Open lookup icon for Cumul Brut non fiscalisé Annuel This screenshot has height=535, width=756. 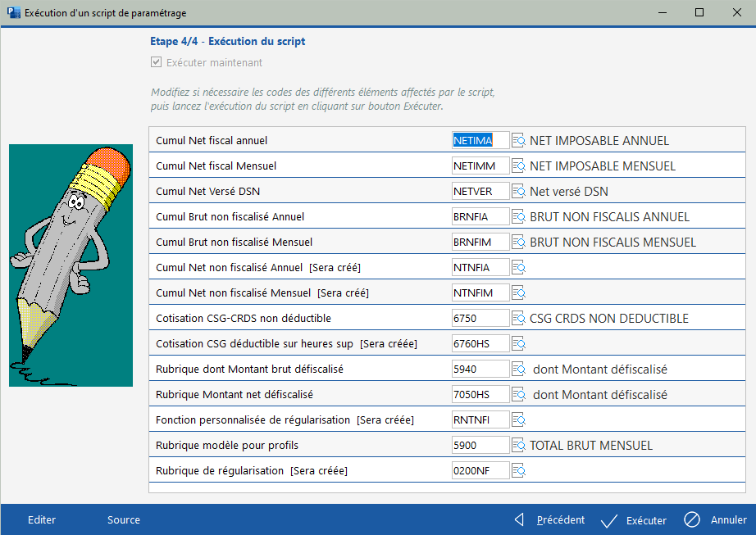[x=518, y=216]
